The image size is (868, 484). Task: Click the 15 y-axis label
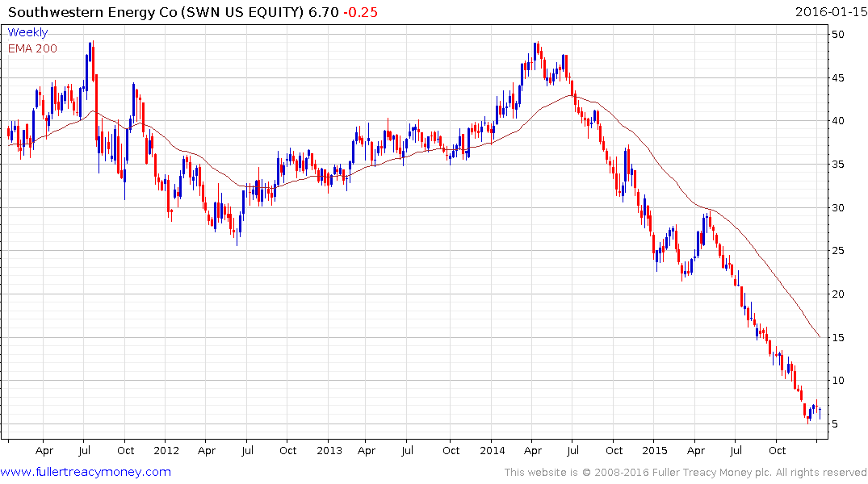tap(837, 337)
